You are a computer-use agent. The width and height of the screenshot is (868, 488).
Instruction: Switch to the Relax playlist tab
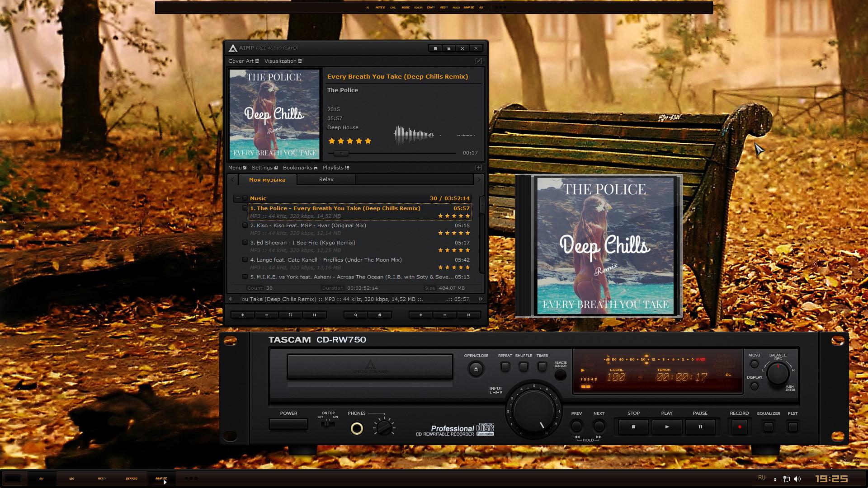pyautogui.click(x=326, y=179)
